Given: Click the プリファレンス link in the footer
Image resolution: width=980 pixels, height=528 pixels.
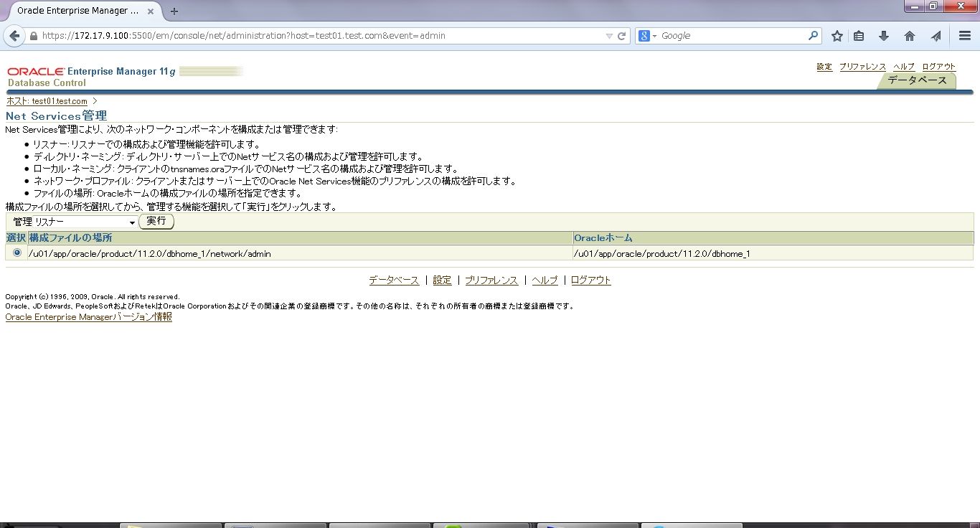Looking at the screenshot, I should pyautogui.click(x=491, y=280).
